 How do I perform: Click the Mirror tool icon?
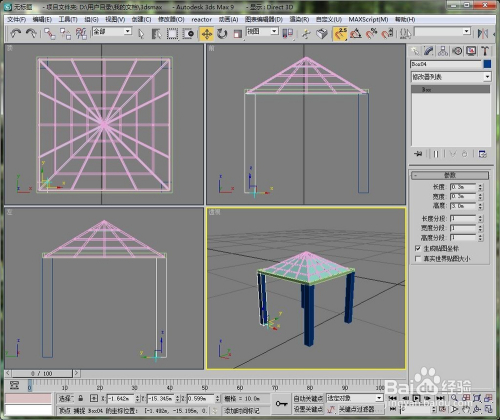[483, 34]
